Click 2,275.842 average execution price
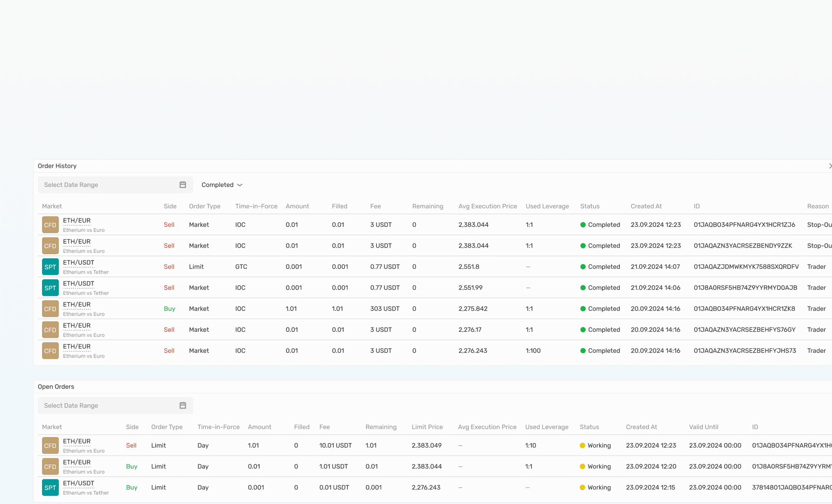 pyautogui.click(x=473, y=309)
